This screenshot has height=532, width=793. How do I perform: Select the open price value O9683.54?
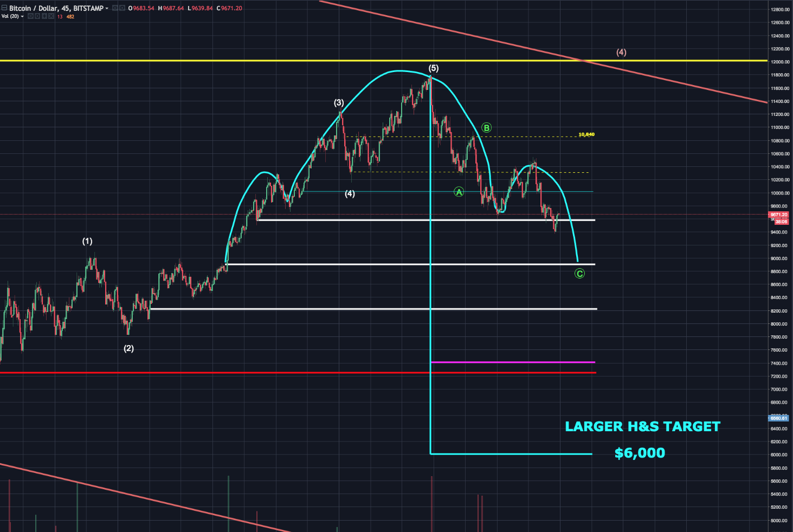coord(141,8)
